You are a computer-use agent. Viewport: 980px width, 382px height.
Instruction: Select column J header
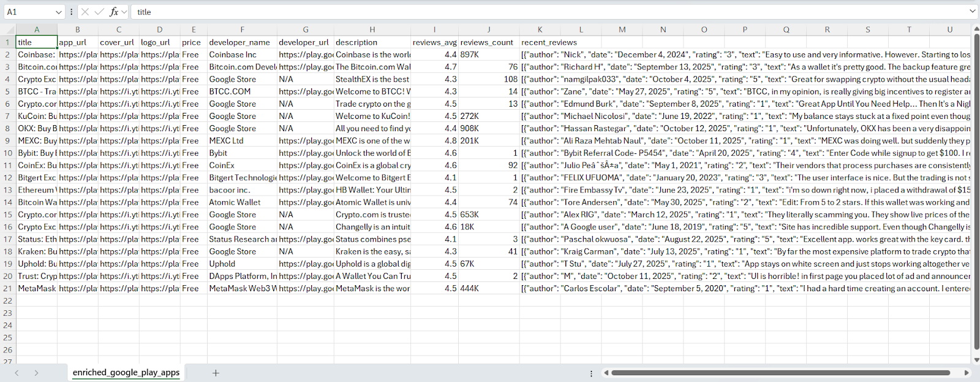click(489, 29)
